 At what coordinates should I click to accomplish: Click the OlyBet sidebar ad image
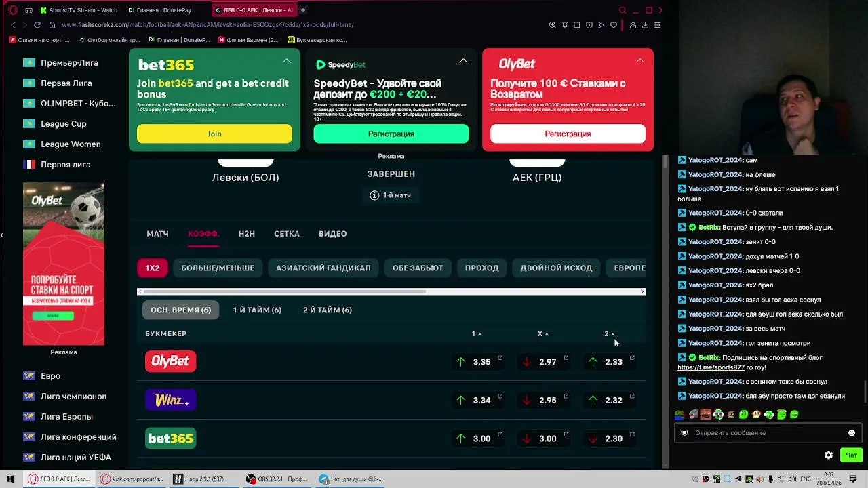64,264
